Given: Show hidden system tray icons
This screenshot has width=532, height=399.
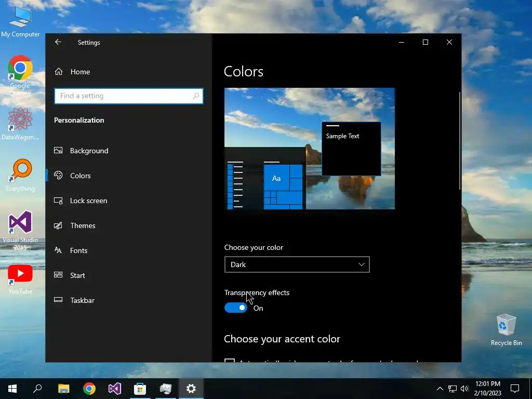Looking at the screenshot, I should tap(440, 389).
